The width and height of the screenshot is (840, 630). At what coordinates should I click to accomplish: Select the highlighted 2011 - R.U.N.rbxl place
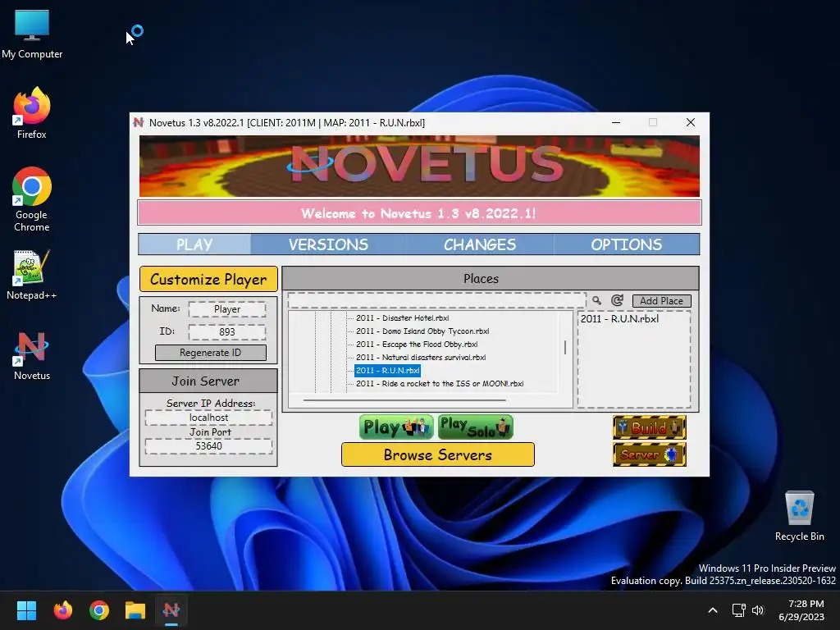coord(388,370)
